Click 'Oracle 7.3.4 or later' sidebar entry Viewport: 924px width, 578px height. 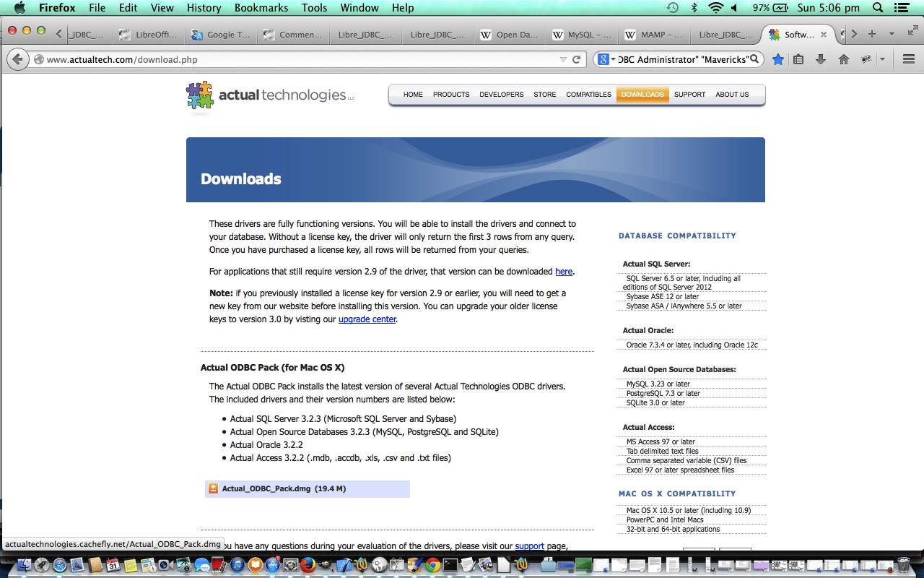[692, 345]
